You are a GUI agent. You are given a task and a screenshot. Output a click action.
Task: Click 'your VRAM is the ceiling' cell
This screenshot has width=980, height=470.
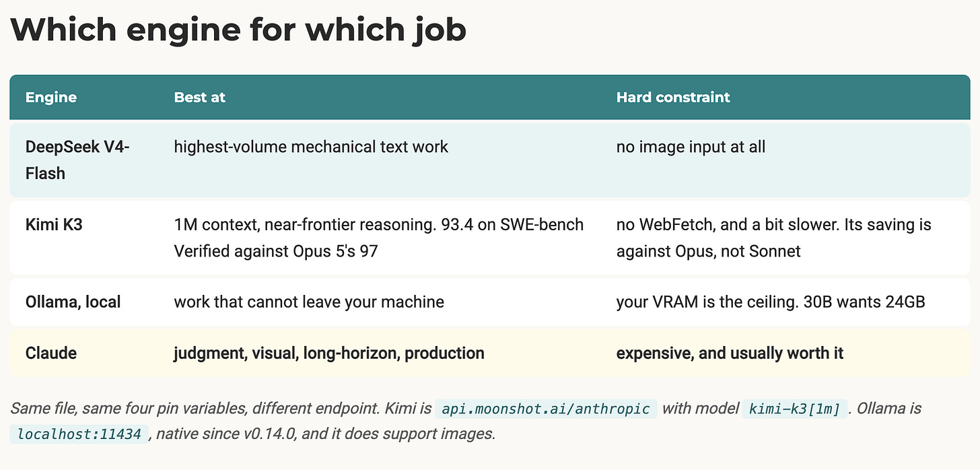[x=771, y=302]
